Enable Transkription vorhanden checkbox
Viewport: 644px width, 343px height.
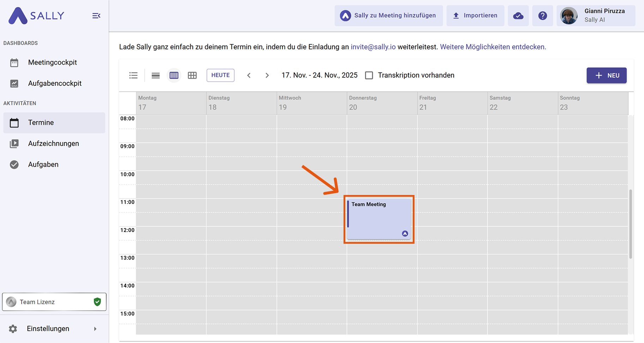(x=369, y=75)
